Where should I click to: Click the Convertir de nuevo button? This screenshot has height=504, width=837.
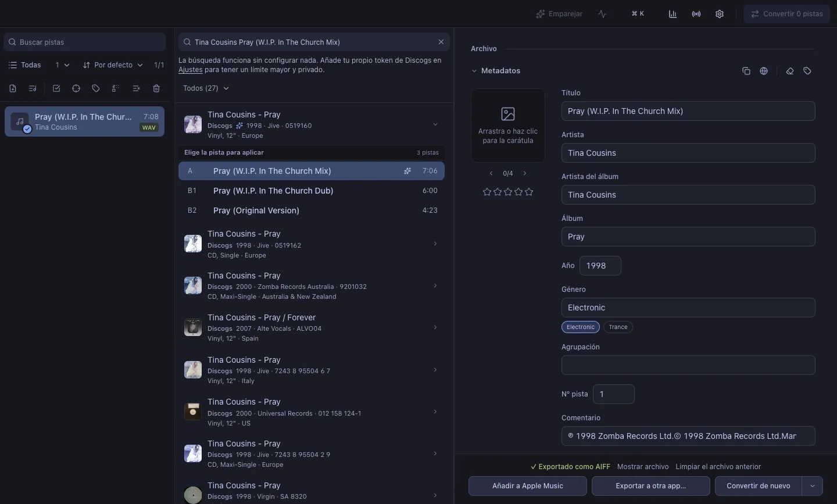coord(759,486)
